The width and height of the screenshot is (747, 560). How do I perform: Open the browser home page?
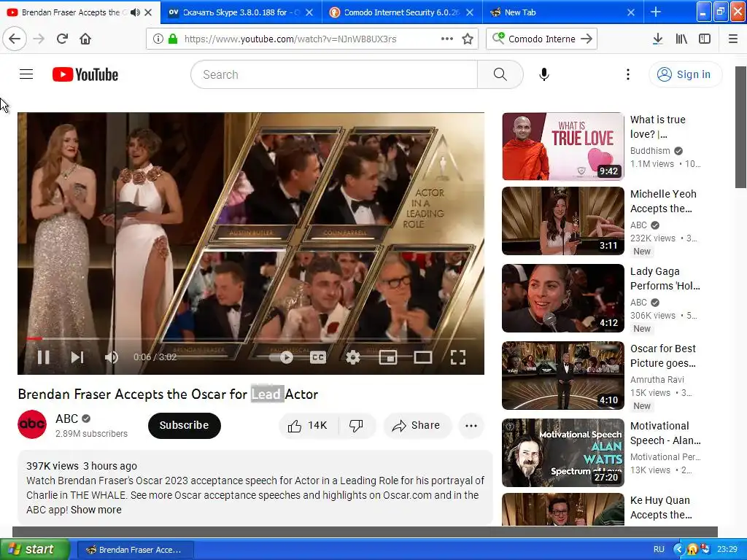pyautogui.click(x=85, y=39)
